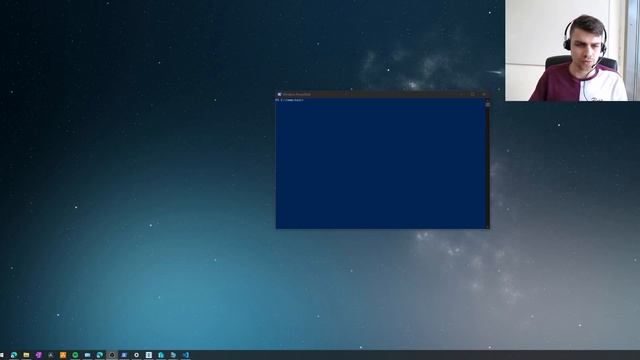640x360 pixels.
Task: Maximize the Windows PowerShell window
Action: (x=473, y=94)
